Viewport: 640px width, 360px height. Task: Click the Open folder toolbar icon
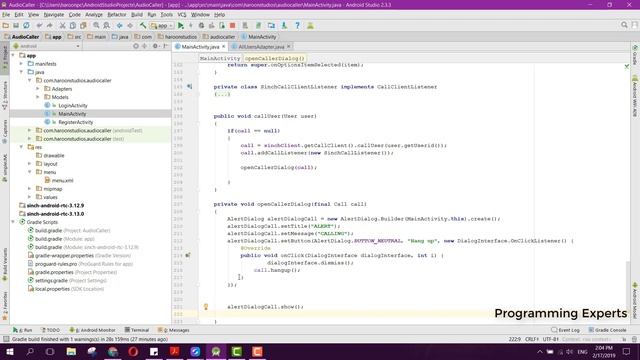tap(6, 25)
